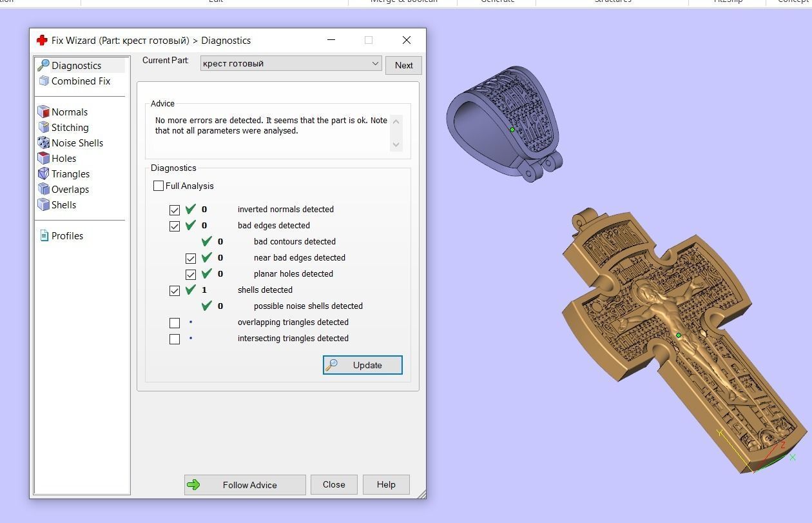812x523 pixels.
Task: Select the cross pendant model in viewport
Action: click(x=683, y=342)
